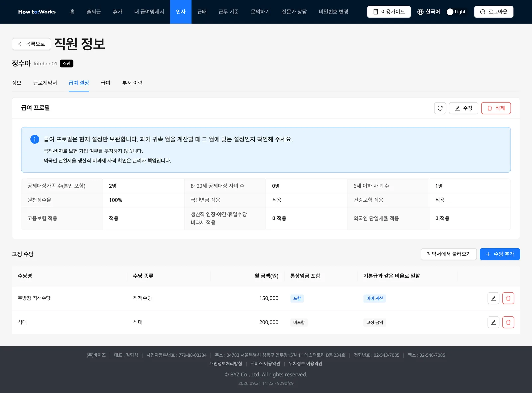Delete the 식대 allowance row
The height and width of the screenshot is (393, 532).
(508, 322)
